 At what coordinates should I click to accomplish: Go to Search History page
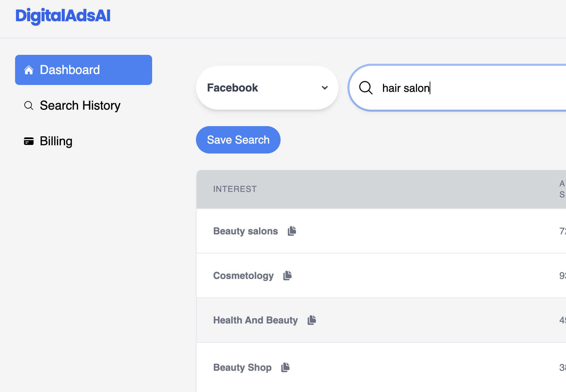tap(80, 106)
